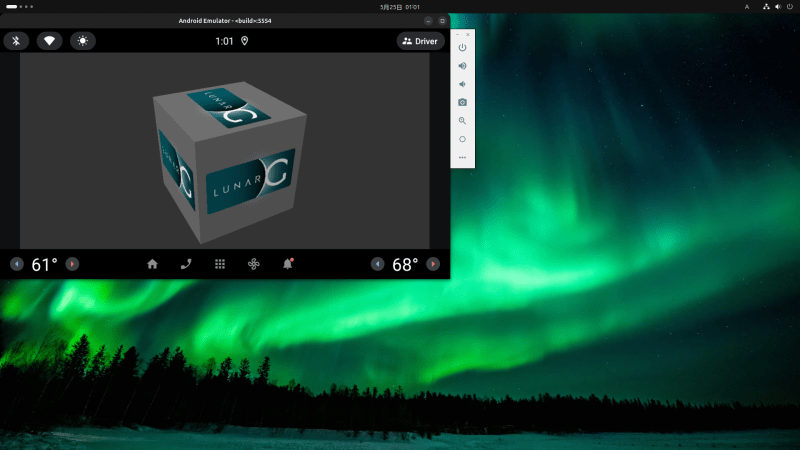Open the Driver user profile

pyautogui.click(x=420, y=41)
